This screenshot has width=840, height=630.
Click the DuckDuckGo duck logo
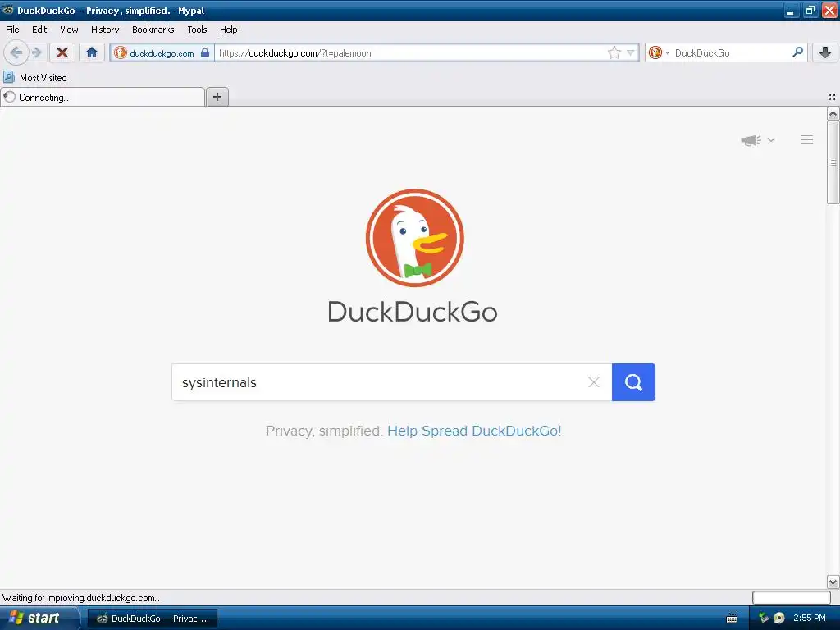click(x=414, y=238)
